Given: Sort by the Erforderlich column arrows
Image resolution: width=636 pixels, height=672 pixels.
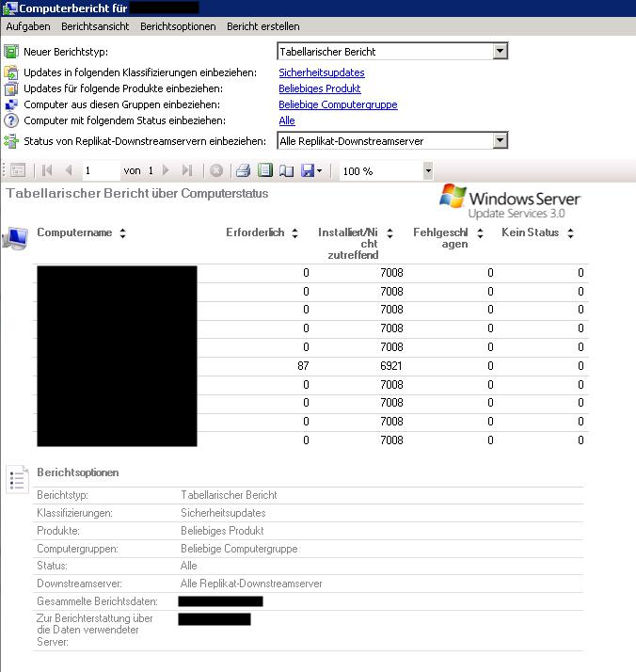Looking at the screenshot, I should 294,233.
